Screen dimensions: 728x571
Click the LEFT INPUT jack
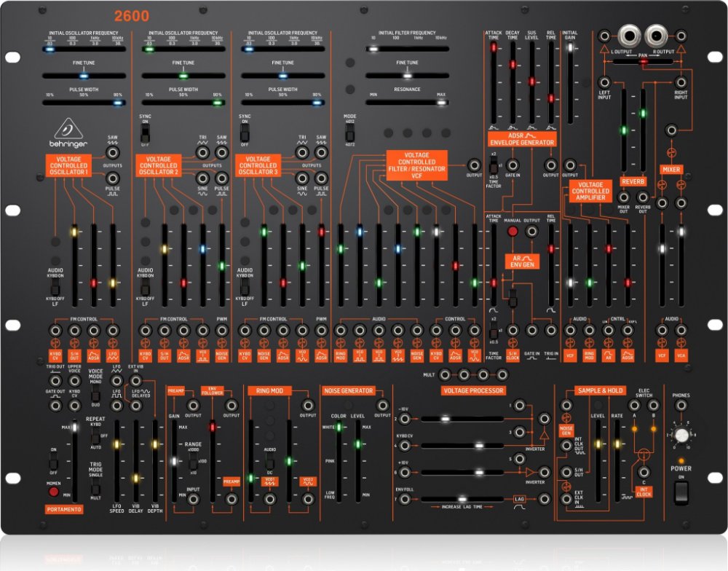(604, 84)
